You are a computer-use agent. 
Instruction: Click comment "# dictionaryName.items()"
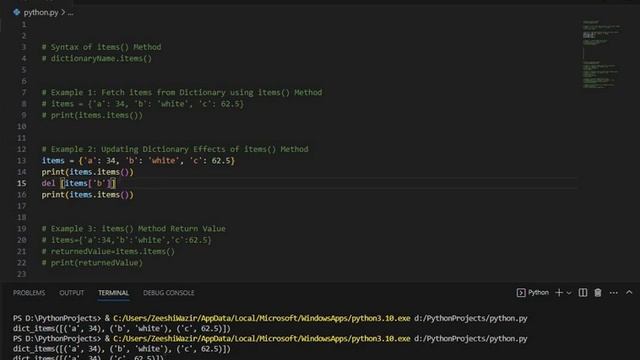tap(97, 58)
